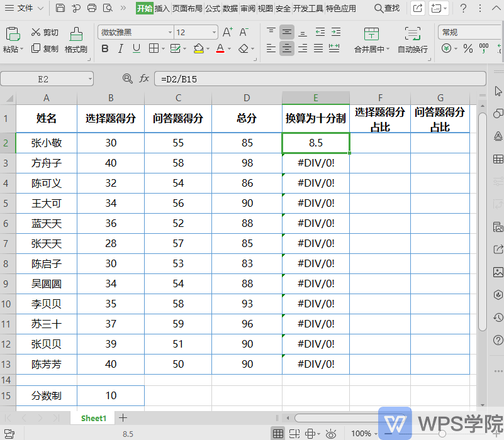Toggle italic formatting

(x=120, y=48)
